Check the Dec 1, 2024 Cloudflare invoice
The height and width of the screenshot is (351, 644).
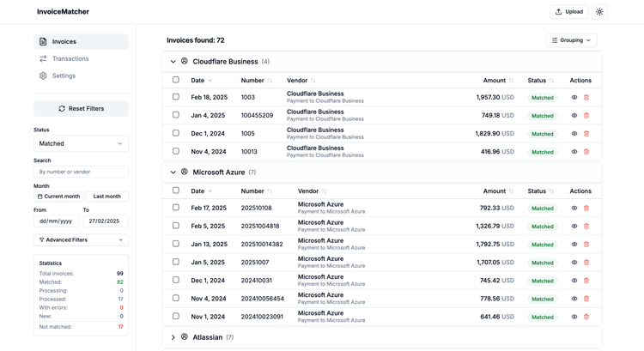point(176,133)
